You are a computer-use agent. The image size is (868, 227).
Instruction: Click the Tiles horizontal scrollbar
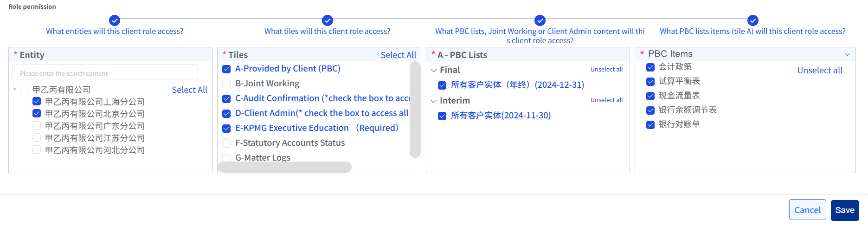[x=284, y=167]
